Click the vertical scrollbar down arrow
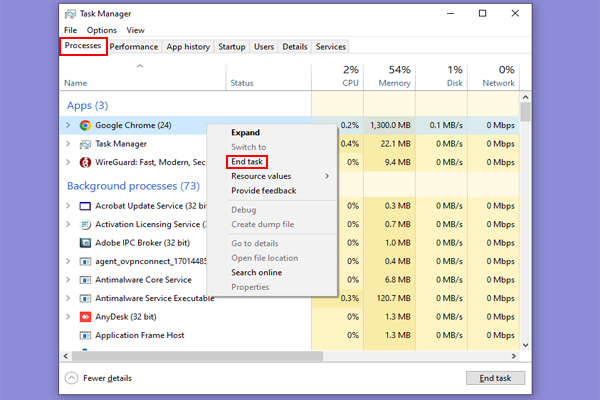The width and height of the screenshot is (600, 400). click(525, 345)
